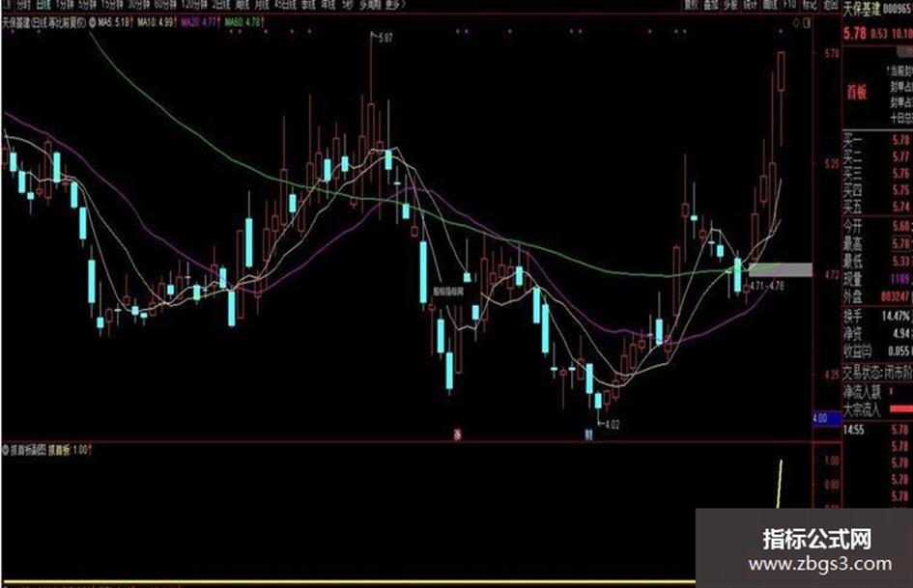Select the 5分钟 period tab
913x588 pixels.
click(x=87, y=5)
